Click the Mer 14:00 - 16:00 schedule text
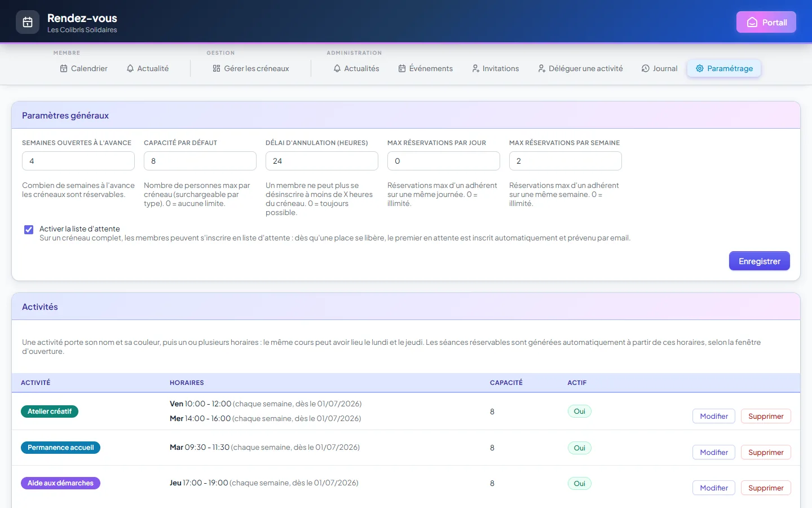 pos(200,419)
